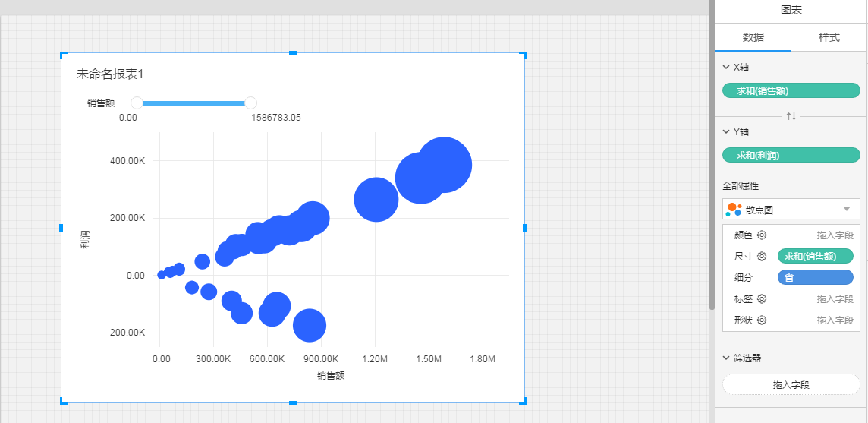Viewport: 868px width, 423px height.
Task: Click the right handle of 销售额 slider
Action: coord(251,103)
